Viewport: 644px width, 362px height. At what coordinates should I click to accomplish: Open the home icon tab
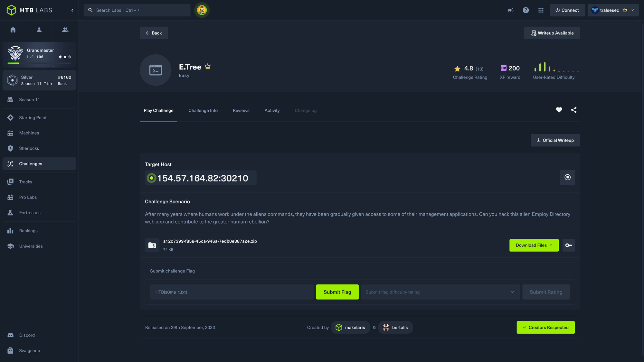[13, 30]
